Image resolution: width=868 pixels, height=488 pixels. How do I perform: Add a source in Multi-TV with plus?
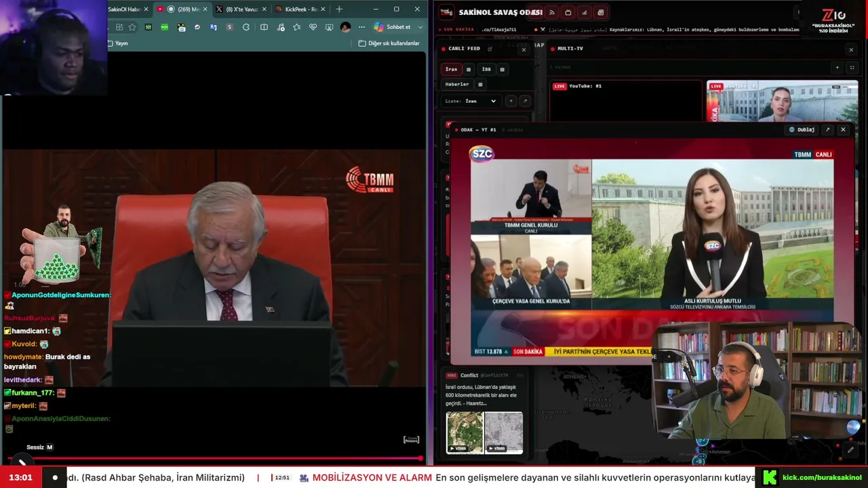[x=837, y=68]
